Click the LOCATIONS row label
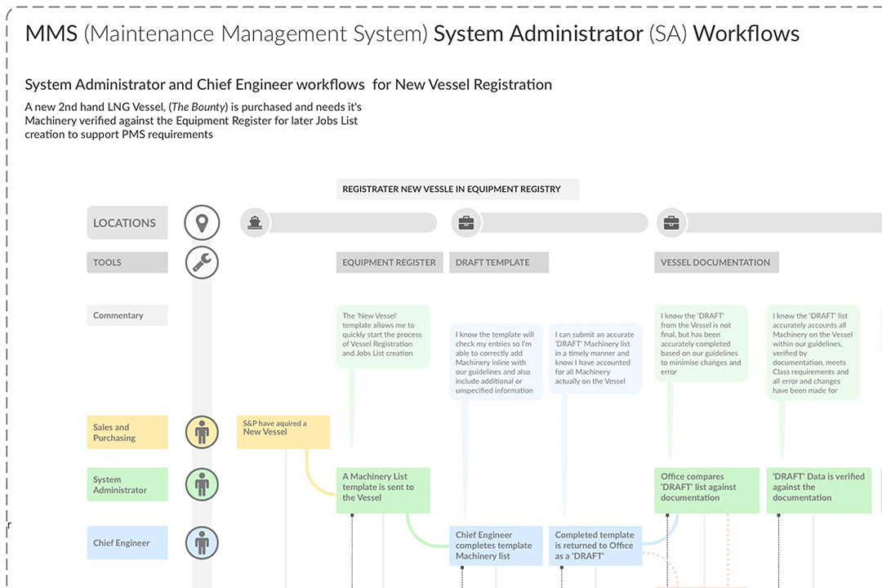The width and height of the screenshot is (882, 588). (127, 223)
